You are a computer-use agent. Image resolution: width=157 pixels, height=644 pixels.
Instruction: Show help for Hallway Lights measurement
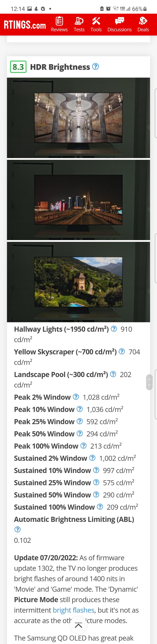coord(114,328)
